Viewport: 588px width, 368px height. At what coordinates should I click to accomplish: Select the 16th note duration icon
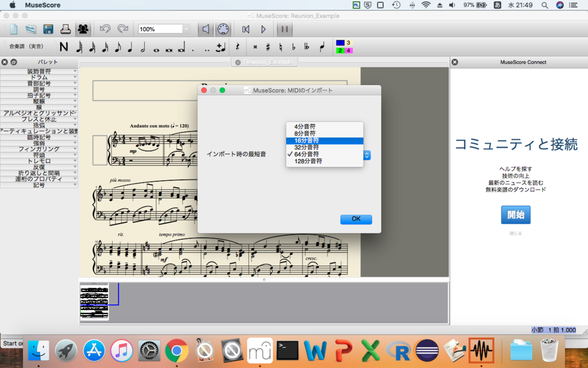click(105, 47)
